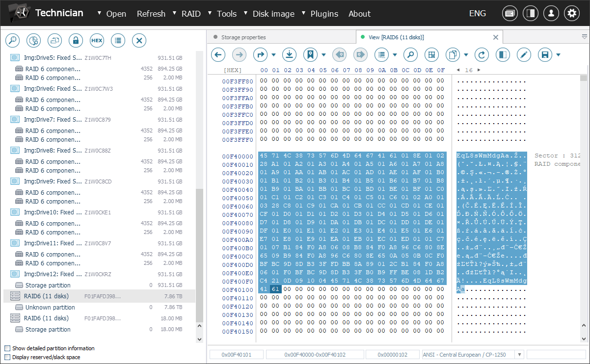Toggle Display reserved/slack space checkbox
590x364 pixels.
(x=7, y=357)
